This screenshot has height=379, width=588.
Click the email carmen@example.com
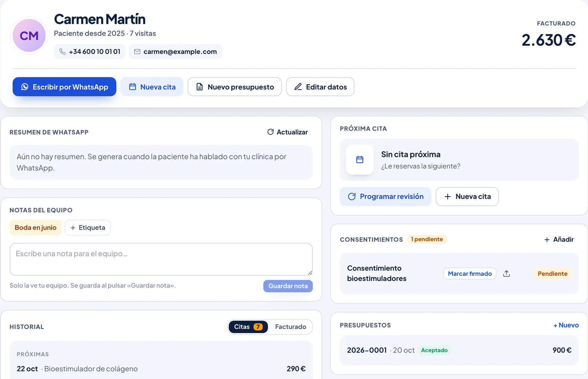point(180,52)
